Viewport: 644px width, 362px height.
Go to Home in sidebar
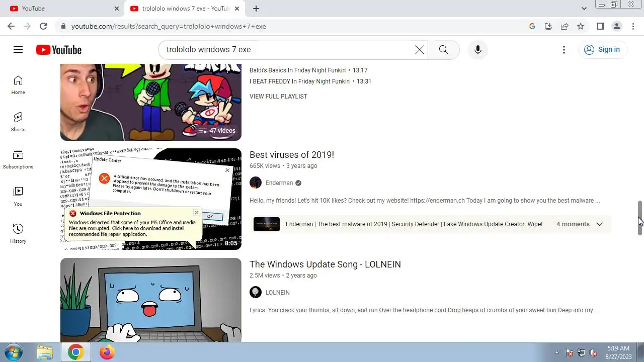click(x=18, y=85)
